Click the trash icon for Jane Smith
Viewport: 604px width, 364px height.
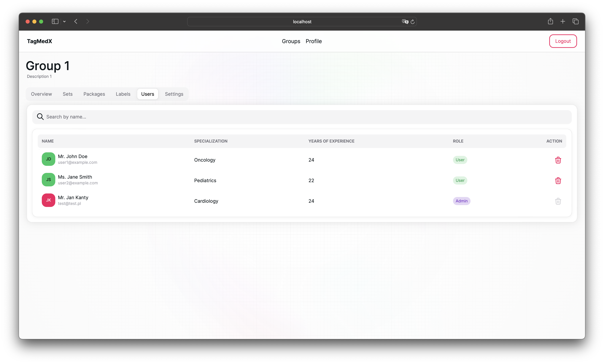[x=558, y=181]
